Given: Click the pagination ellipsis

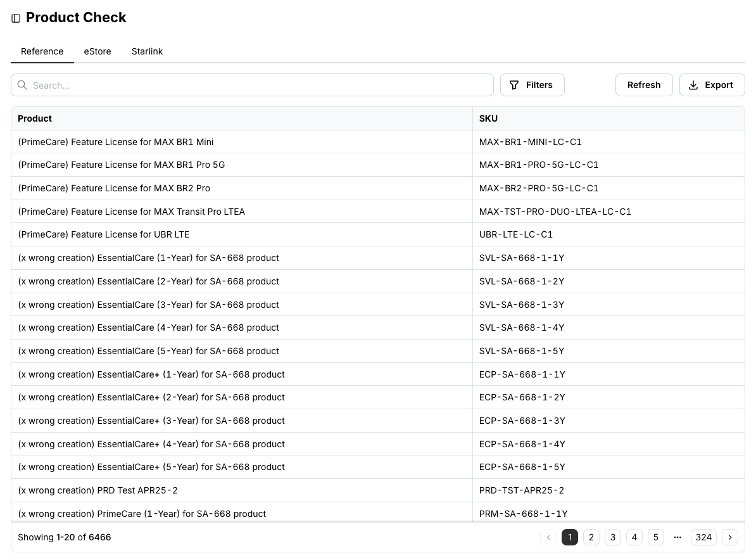Looking at the screenshot, I should [677, 537].
